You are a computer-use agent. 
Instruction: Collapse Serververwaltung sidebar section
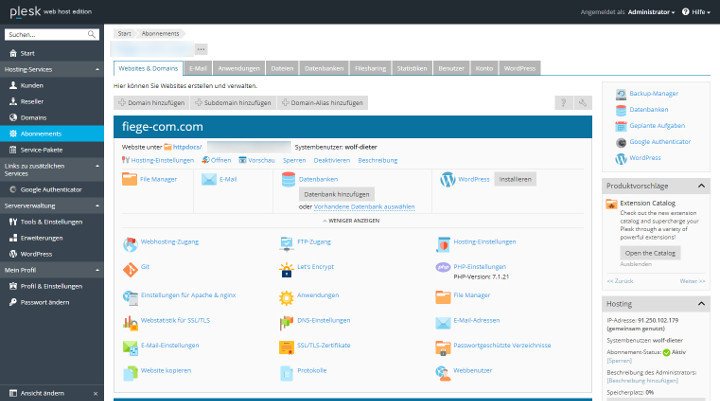click(x=97, y=206)
